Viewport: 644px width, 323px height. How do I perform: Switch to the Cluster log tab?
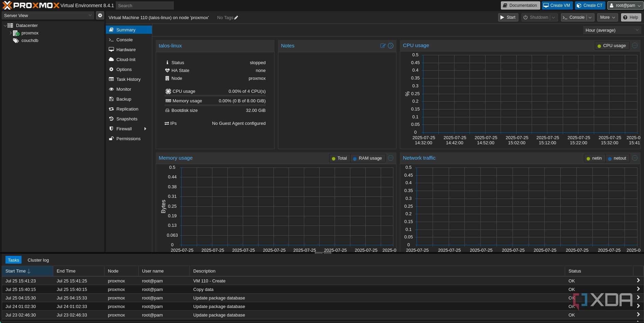click(x=38, y=260)
